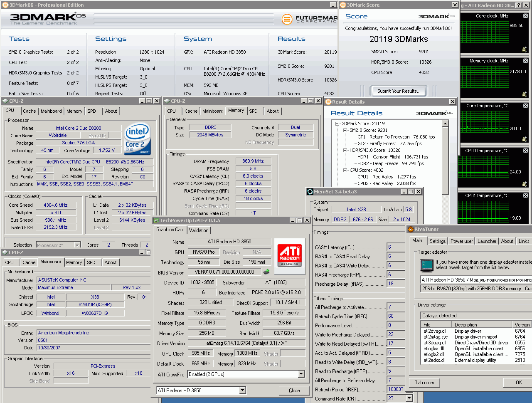
Task: Click the Version column header in RivaTuner driver list
Action: point(522,325)
